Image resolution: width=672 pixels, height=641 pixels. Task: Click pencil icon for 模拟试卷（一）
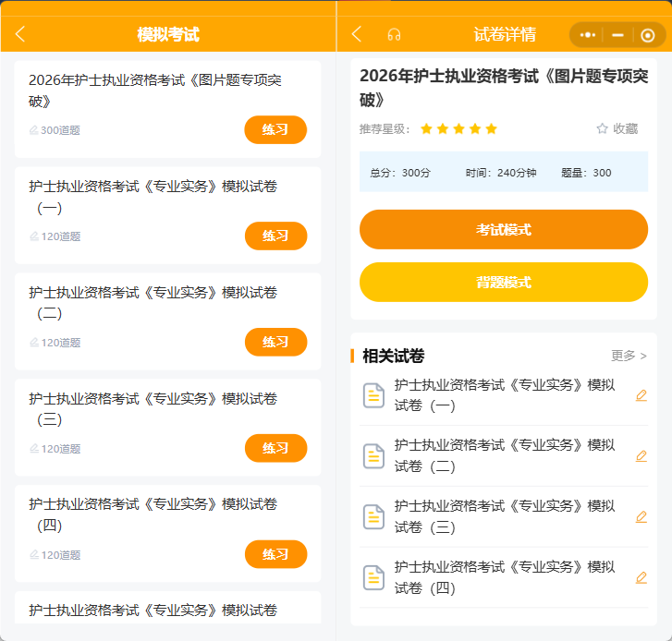[641, 395]
